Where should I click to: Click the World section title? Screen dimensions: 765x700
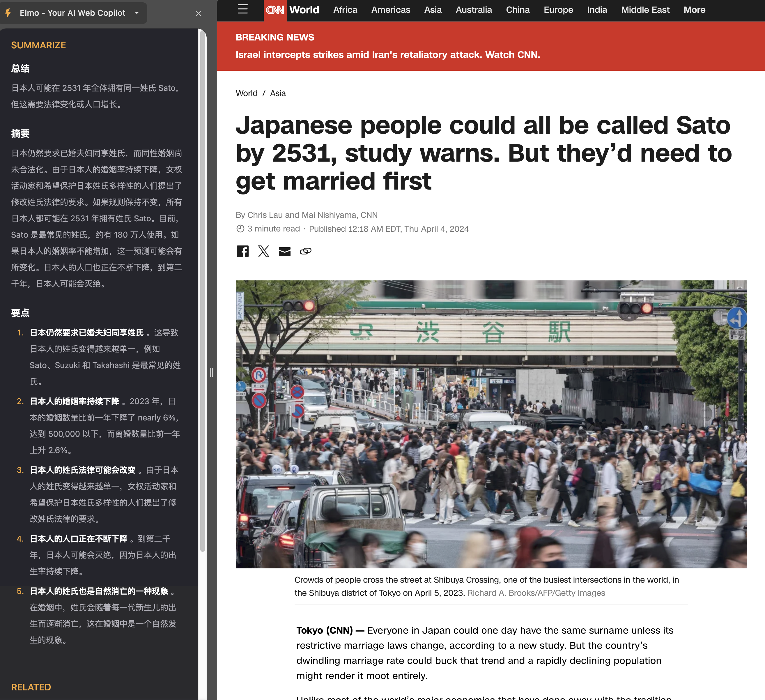click(x=304, y=10)
